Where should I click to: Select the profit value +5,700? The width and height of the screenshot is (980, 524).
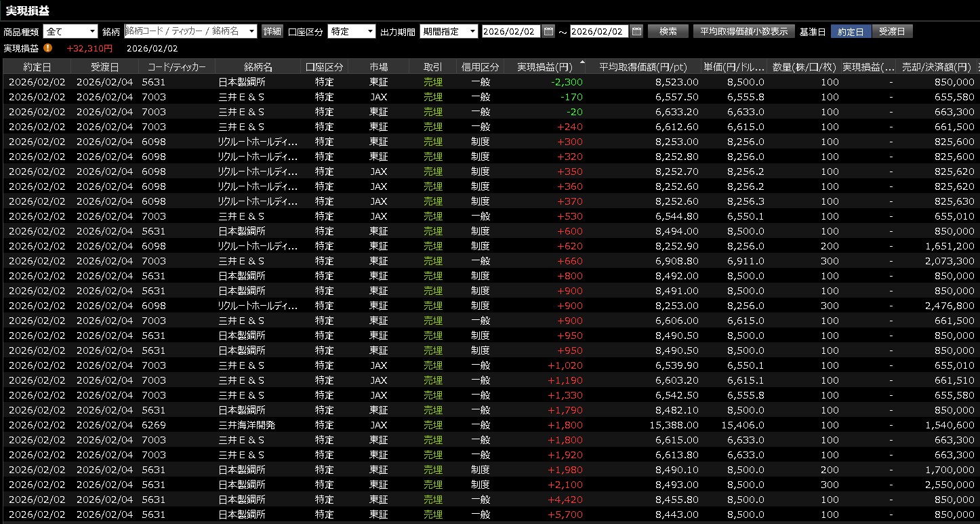click(567, 515)
